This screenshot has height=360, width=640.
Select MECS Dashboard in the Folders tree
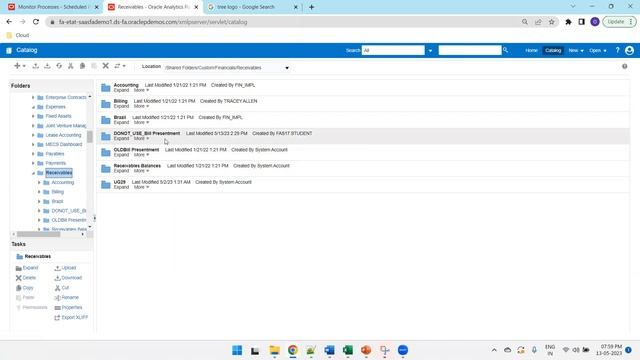[x=64, y=144]
